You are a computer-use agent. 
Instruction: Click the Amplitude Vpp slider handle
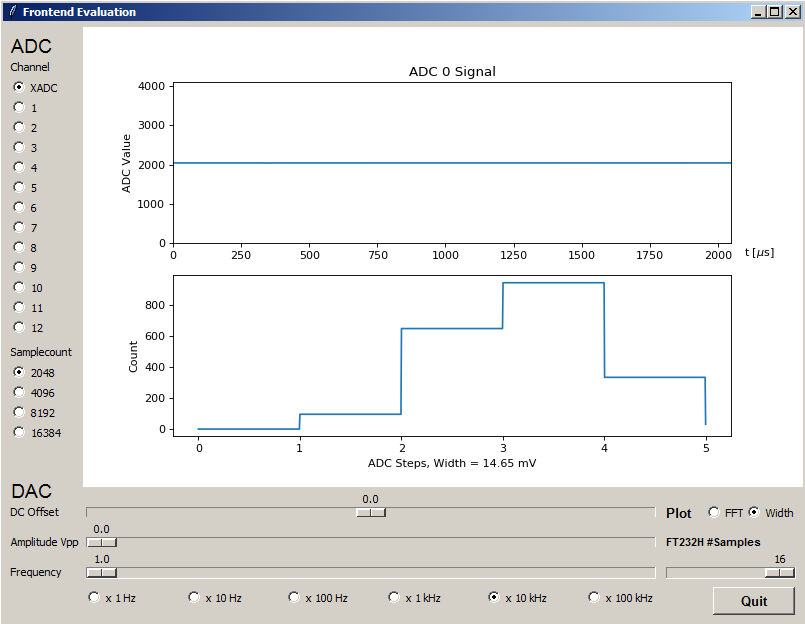pos(102,542)
